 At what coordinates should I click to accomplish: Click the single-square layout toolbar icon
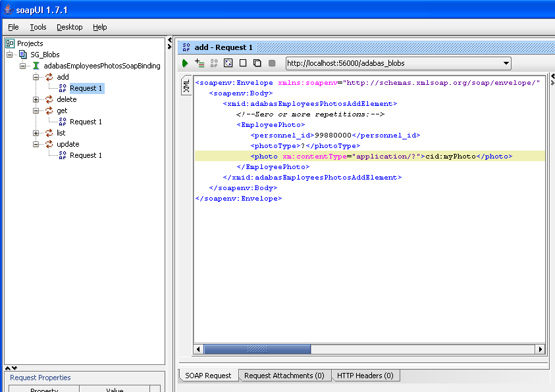(243, 63)
